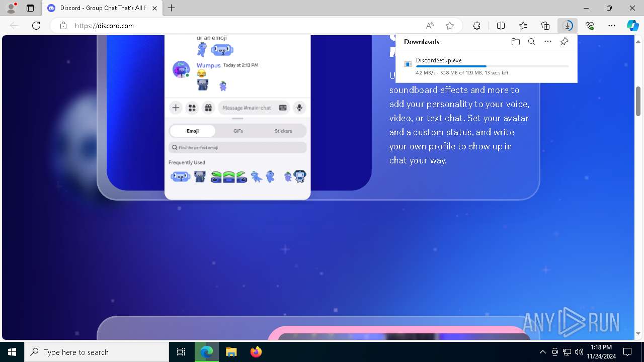Launch Firefox from taskbar
The image size is (644, 362).
click(x=256, y=352)
